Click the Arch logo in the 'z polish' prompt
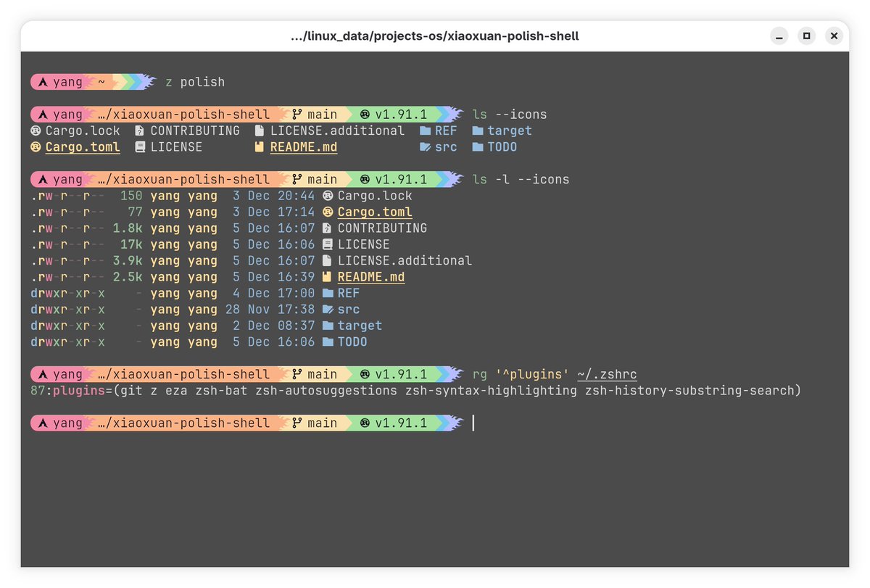This screenshot has height=588, width=870. coord(43,82)
